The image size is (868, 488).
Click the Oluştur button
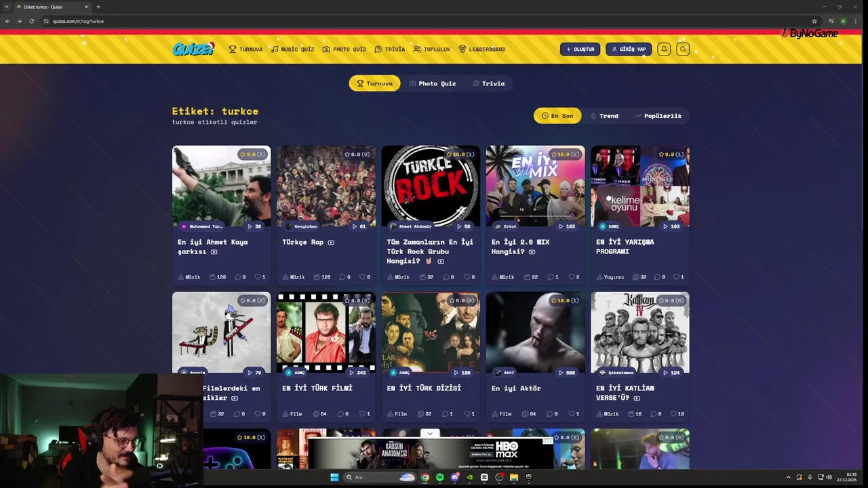[x=580, y=49]
